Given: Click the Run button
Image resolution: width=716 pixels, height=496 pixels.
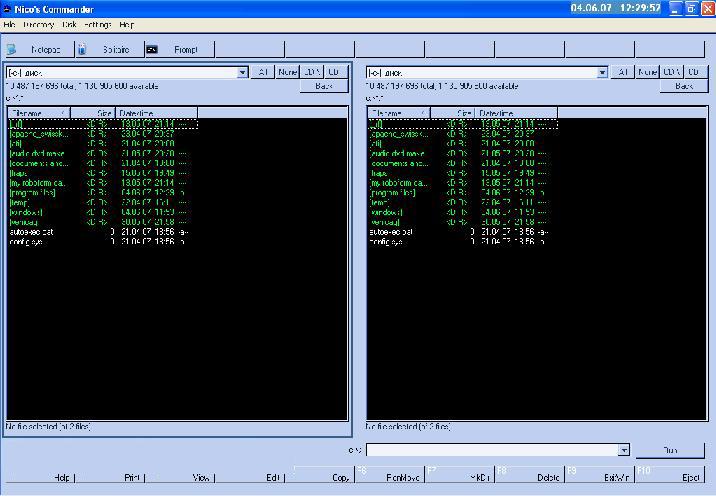Looking at the screenshot, I should pyautogui.click(x=670, y=450).
